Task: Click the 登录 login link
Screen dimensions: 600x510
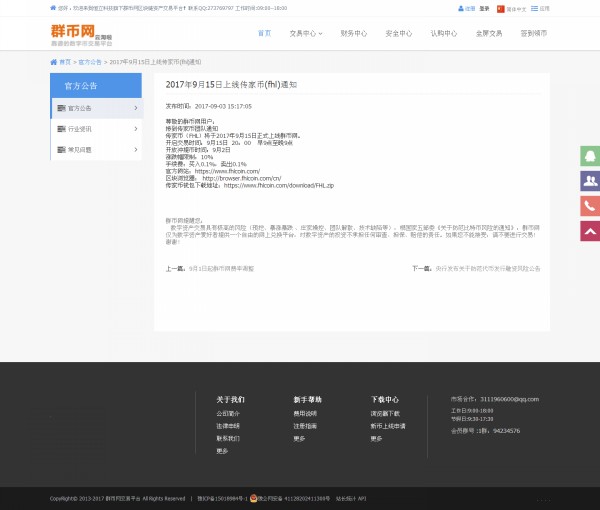Action: [x=484, y=8]
